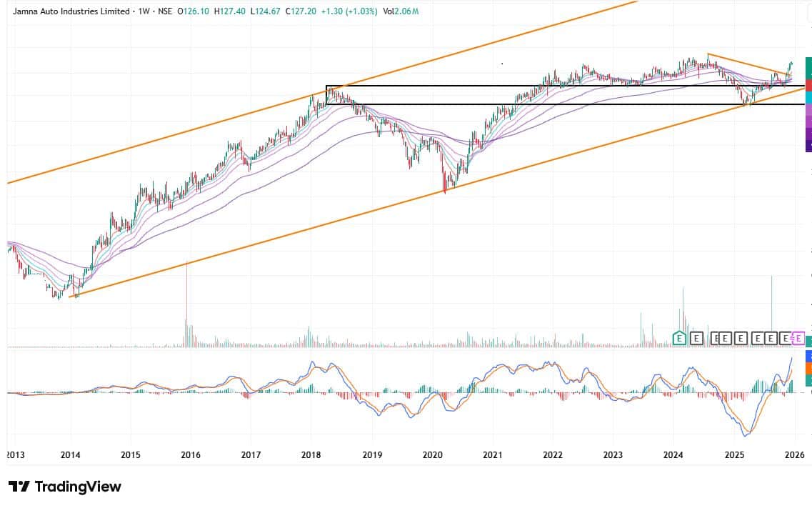Click the second earnings E marker from left
This screenshot has height=508, width=812.
[697, 339]
